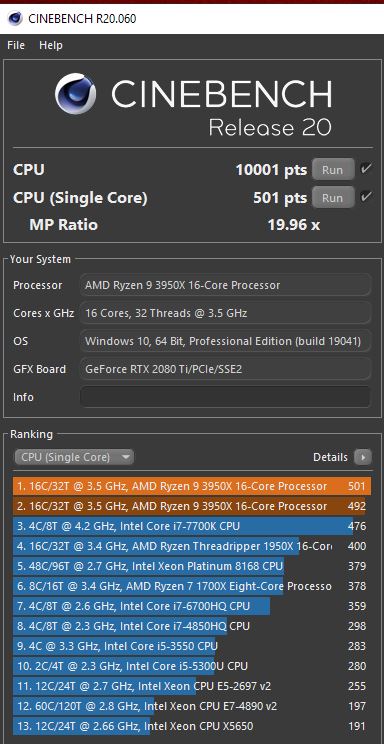Image resolution: width=384 pixels, height=744 pixels.
Task: Click the Processor name field
Action: [x=225, y=285]
